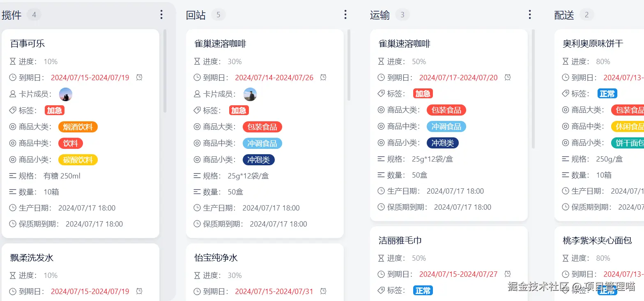Click alarm icon on 回站 雀巢速溶咖啡 due date
Screen dimensions: 644x301
point(323,77)
